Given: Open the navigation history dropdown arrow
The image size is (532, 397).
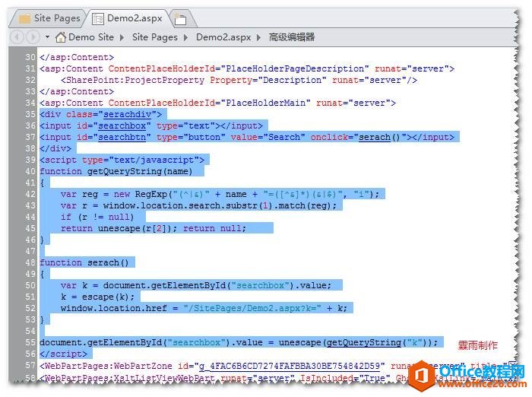Looking at the screenshot, I should click(x=47, y=37).
